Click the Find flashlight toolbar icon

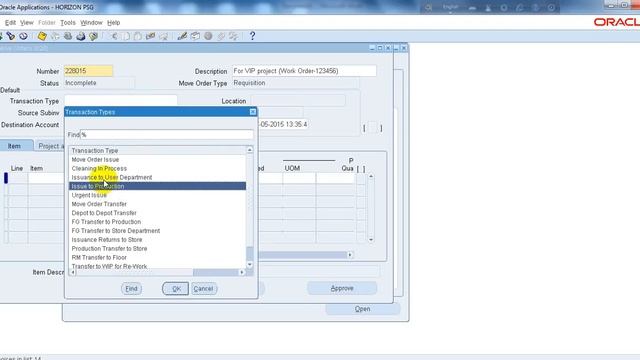(x=11, y=36)
